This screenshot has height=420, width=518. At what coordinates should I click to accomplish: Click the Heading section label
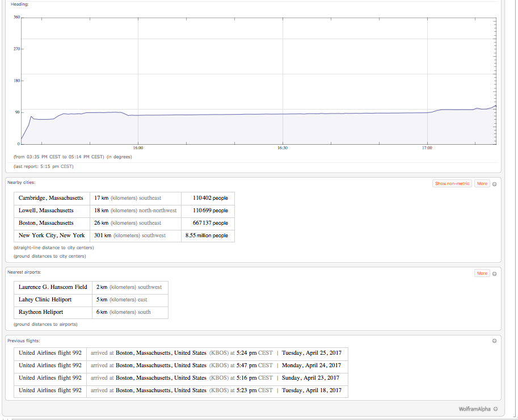click(x=19, y=5)
